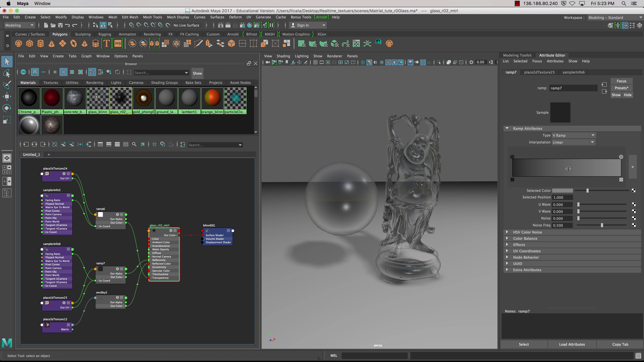Click the Load Attributes button
The width and height of the screenshot is (644, 362).
(573, 344)
